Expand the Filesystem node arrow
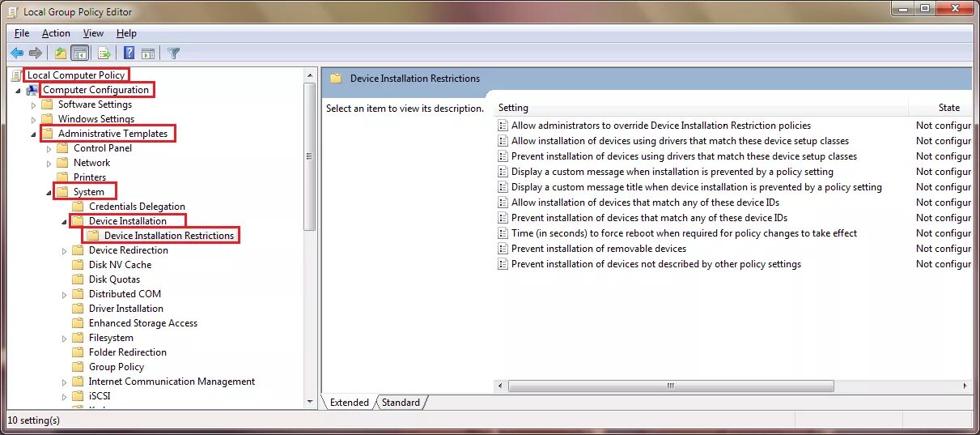This screenshot has height=435, width=980. pos(64,338)
